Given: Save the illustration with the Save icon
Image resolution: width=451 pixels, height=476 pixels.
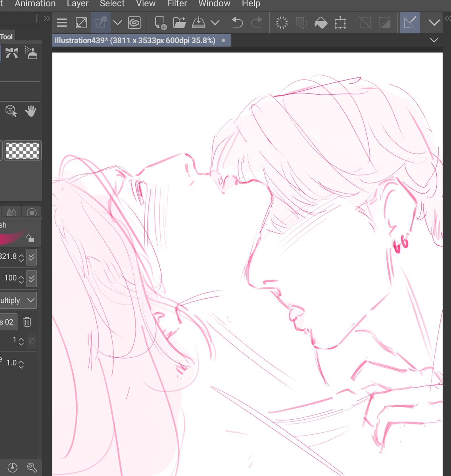Looking at the screenshot, I should coord(199,23).
